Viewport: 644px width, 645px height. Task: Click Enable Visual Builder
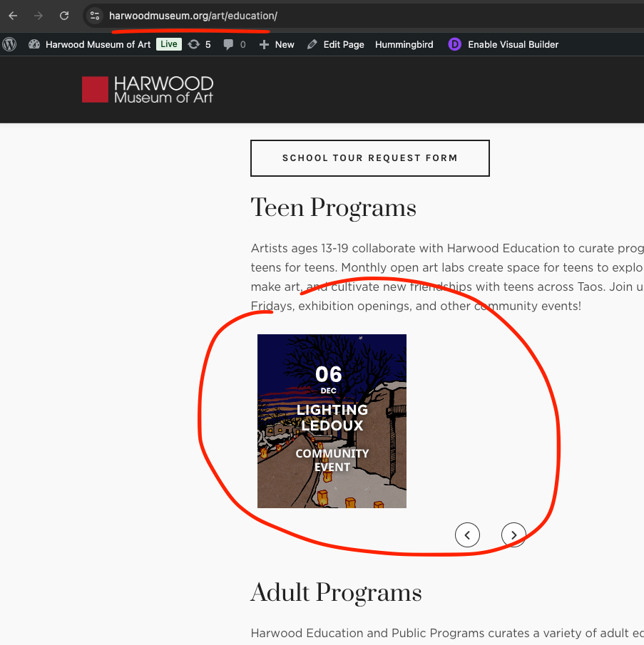pos(513,44)
